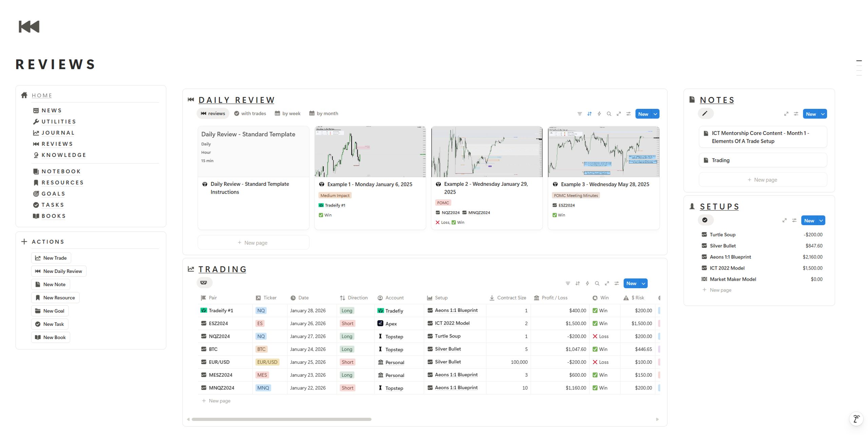
Task: Open dropdown arrow beside Notes New button
Action: tap(823, 114)
